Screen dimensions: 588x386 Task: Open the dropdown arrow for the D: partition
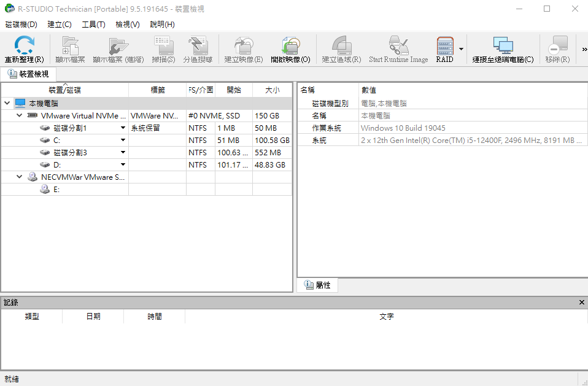pos(123,165)
